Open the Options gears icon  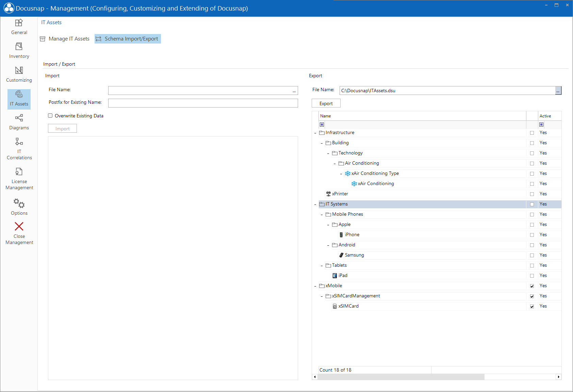pyautogui.click(x=19, y=203)
